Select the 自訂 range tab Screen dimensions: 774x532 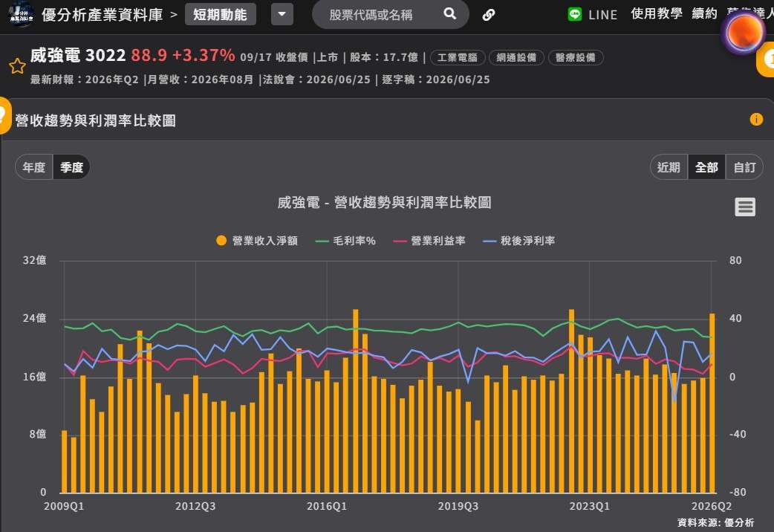click(x=744, y=167)
